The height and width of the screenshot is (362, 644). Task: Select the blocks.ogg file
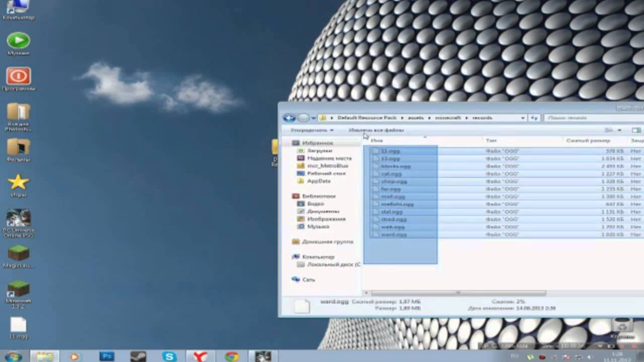point(396,166)
